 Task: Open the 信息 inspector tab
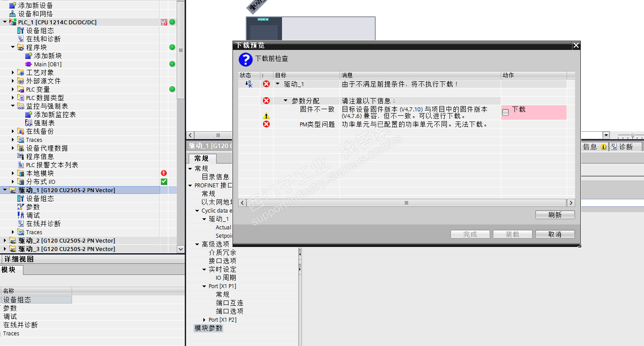(594, 147)
